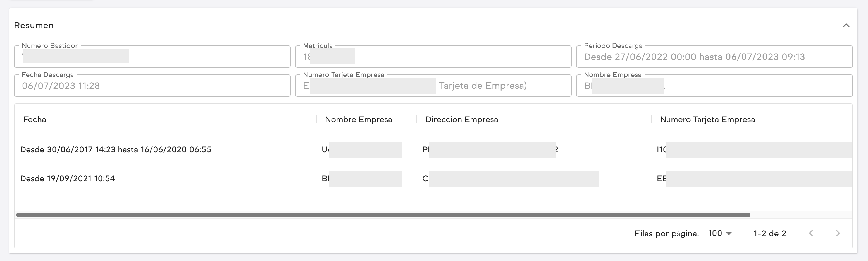Click the horizontal table scrollbar

[383, 215]
